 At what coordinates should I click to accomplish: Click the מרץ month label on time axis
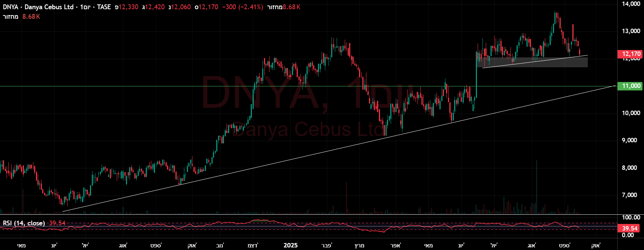pyautogui.click(x=359, y=246)
